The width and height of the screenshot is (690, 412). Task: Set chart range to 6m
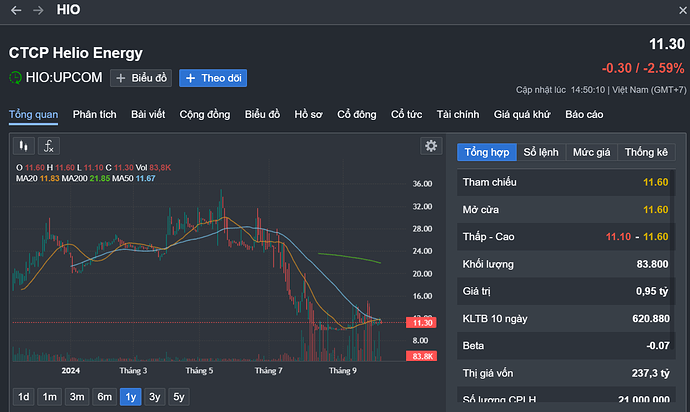tap(104, 397)
